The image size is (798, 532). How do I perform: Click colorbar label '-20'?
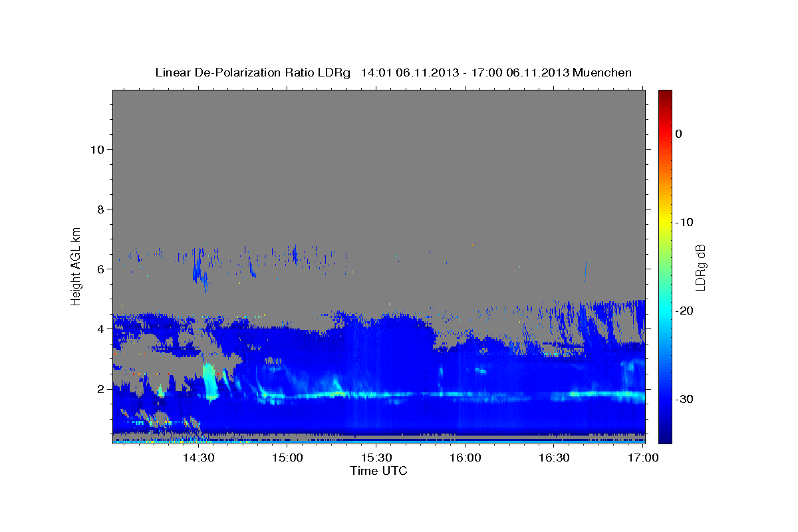(x=684, y=311)
